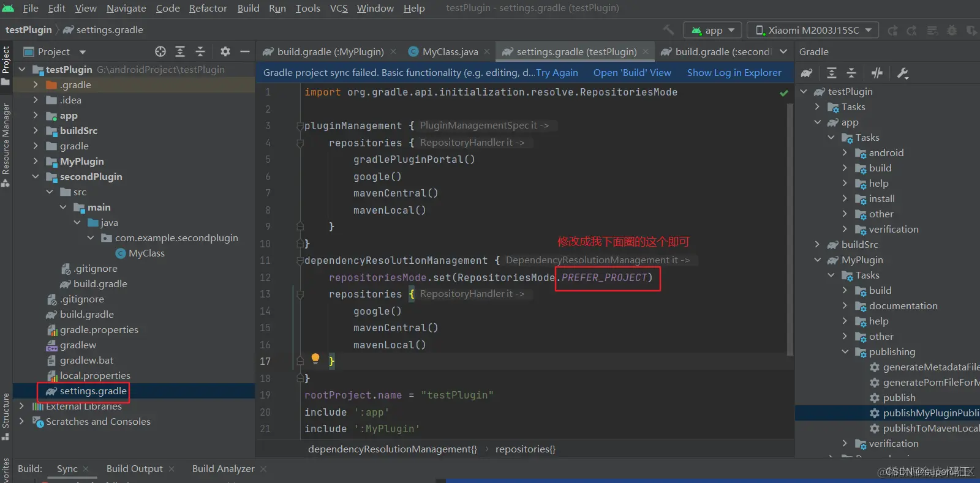Close the settings.gradle (testPlugin) tab
980x483 pixels.
tap(646, 52)
